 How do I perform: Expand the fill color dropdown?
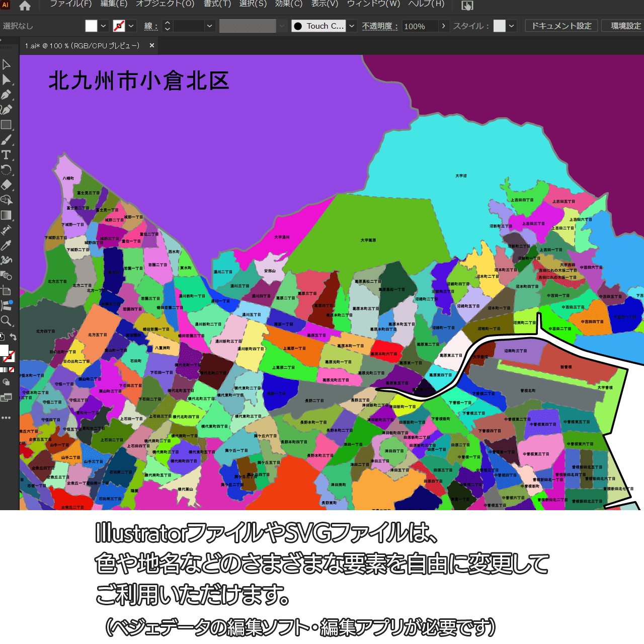[104, 26]
